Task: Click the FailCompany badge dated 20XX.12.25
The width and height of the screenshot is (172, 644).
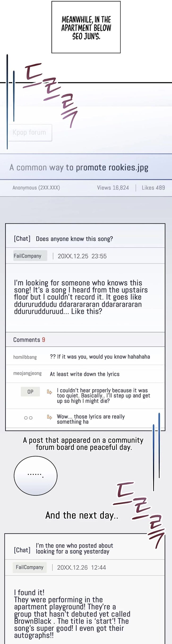Action: coord(30,256)
